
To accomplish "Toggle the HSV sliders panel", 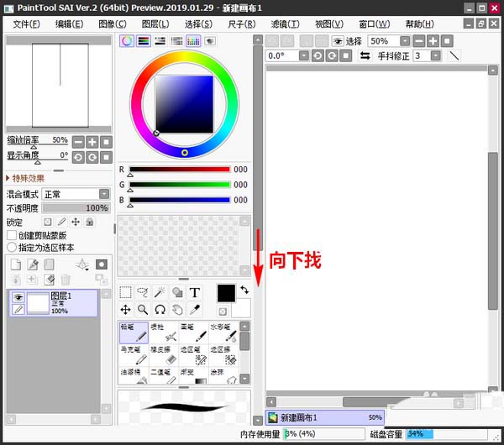I will pyautogui.click(x=160, y=41).
